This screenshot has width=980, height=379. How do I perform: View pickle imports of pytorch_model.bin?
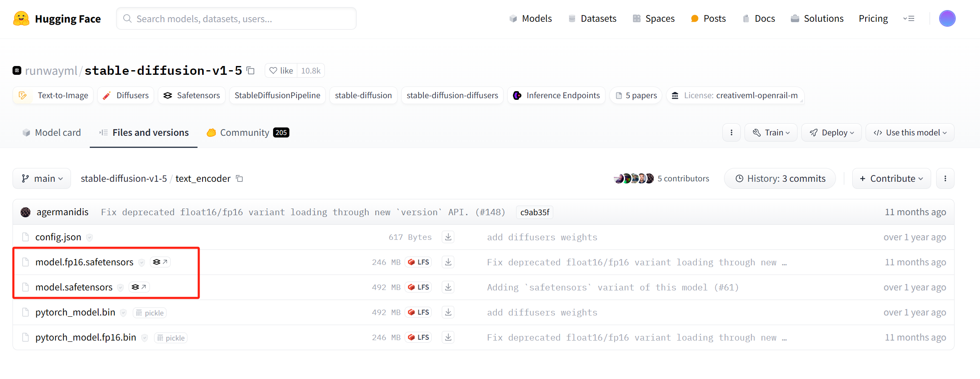click(150, 313)
